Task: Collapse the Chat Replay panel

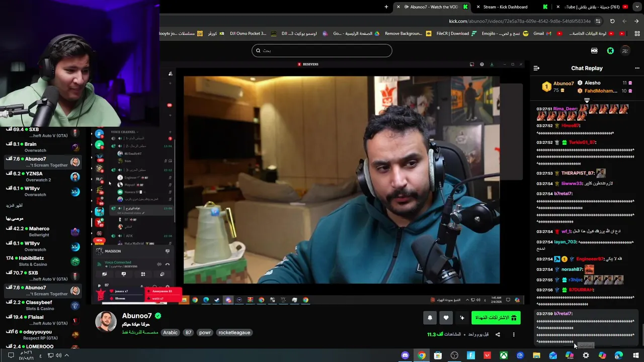Action: pyautogui.click(x=536, y=68)
